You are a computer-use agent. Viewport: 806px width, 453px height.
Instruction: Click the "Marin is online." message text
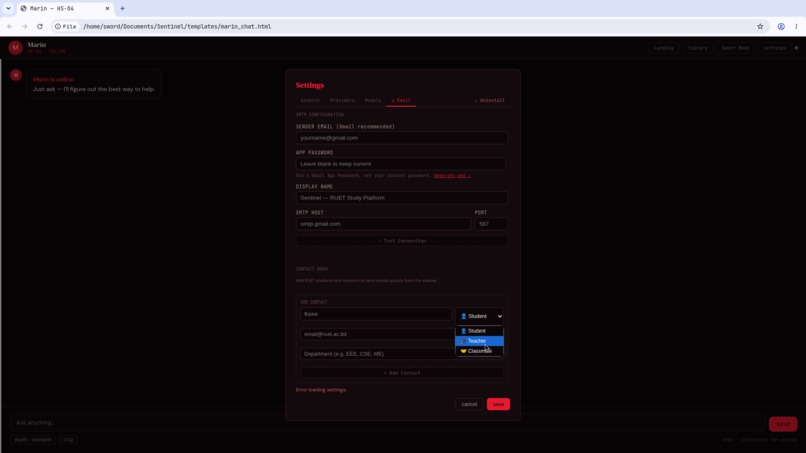click(53, 80)
